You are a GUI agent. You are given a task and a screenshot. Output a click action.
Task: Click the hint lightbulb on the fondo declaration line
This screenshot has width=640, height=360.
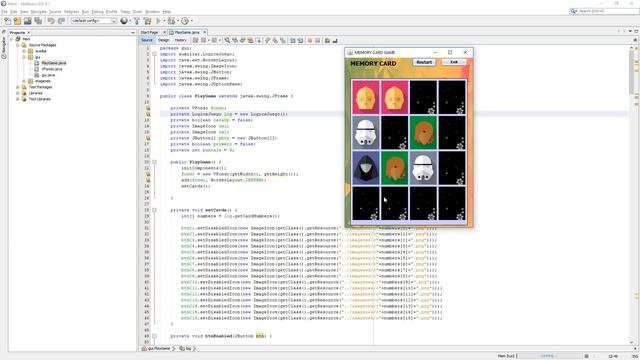click(x=148, y=108)
